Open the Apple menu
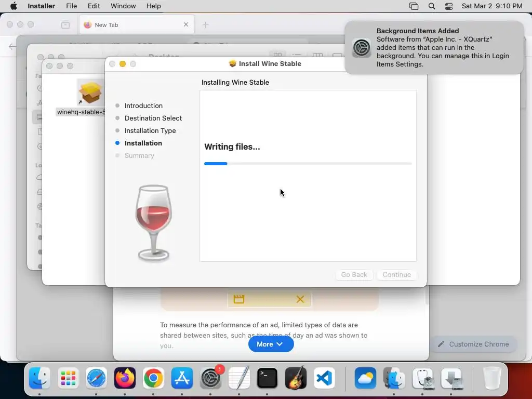This screenshot has height=399, width=532. [14, 6]
